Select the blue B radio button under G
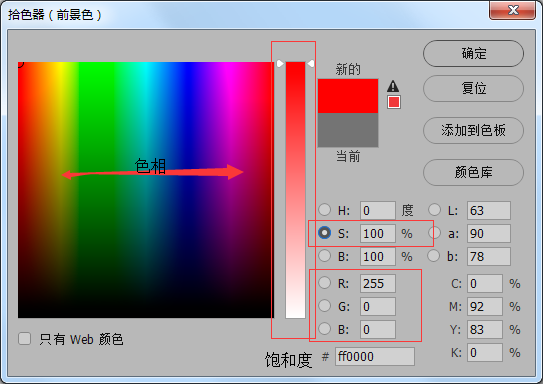 tap(324, 329)
